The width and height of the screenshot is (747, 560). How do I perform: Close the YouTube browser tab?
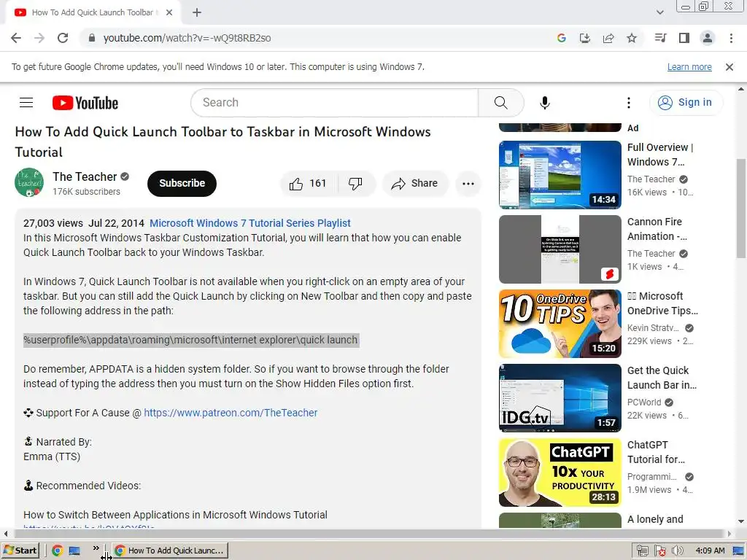(x=169, y=12)
